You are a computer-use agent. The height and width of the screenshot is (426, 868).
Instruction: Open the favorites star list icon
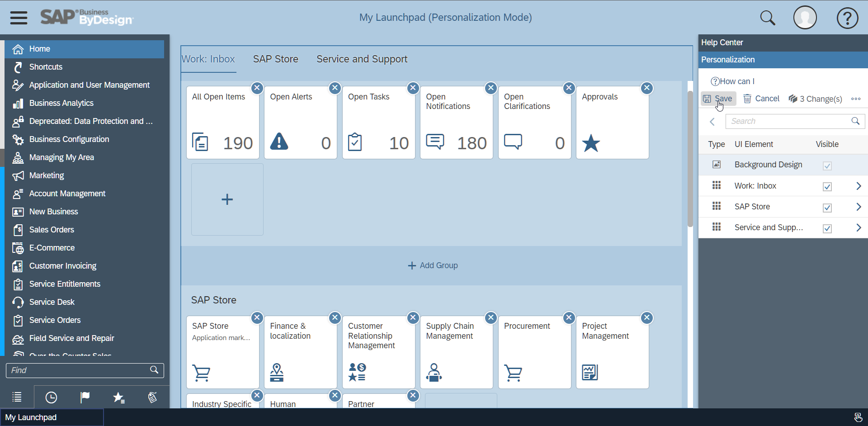coord(118,398)
